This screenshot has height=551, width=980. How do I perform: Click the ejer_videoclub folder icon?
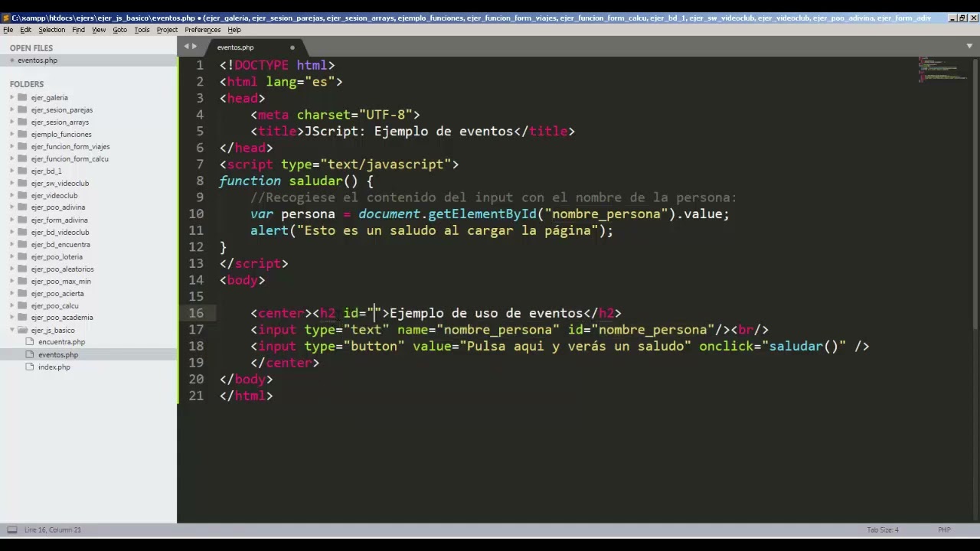pyautogui.click(x=23, y=196)
